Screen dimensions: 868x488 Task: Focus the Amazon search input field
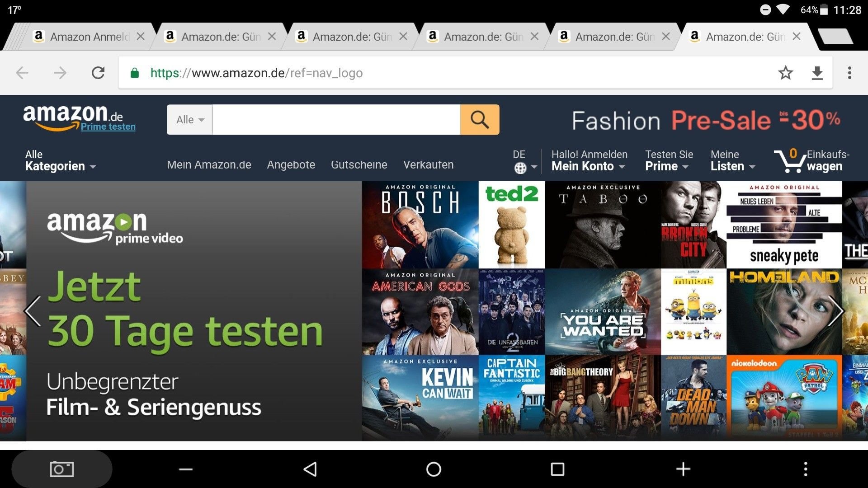[336, 120]
